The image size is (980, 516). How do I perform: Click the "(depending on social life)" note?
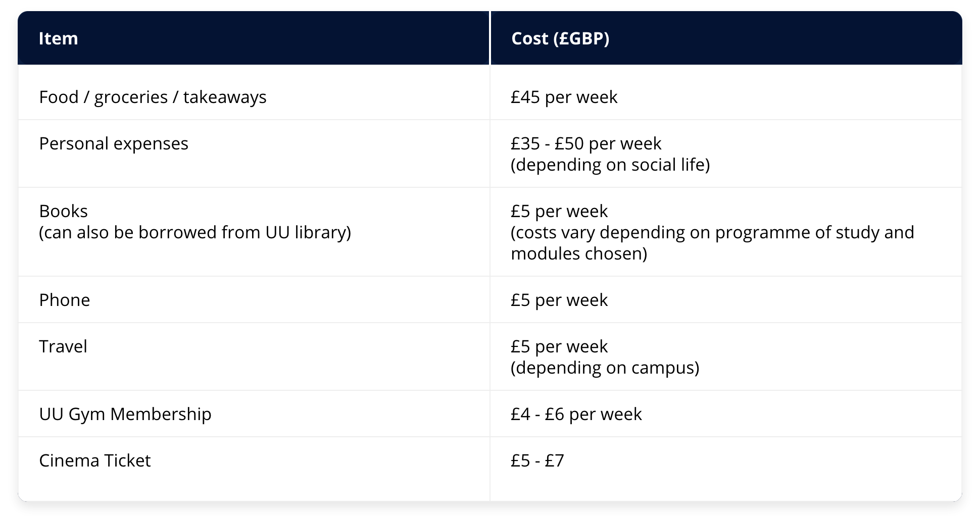point(610,165)
